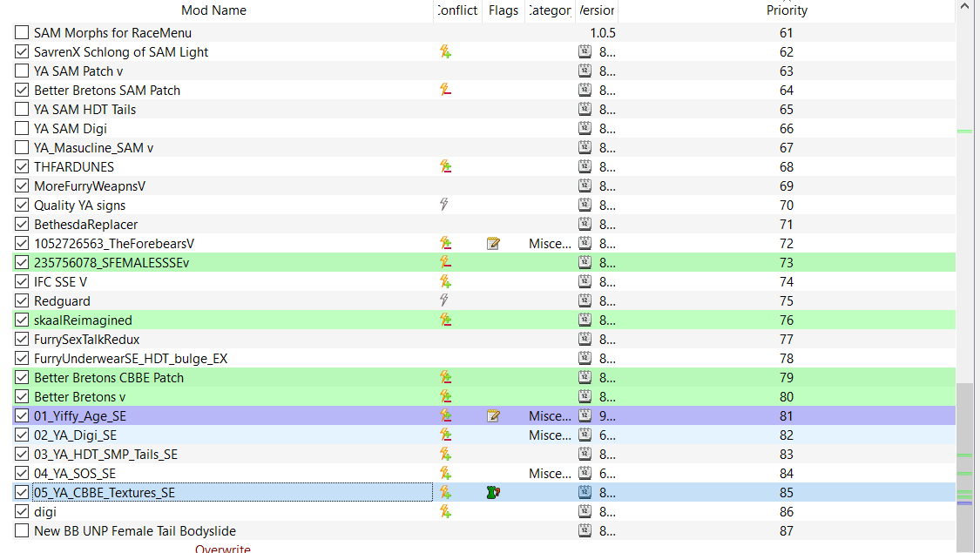980x553 pixels.
Task: Select 03_YA_HDT_SMP_Tails_SE mod name
Action: pyautogui.click(x=105, y=455)
